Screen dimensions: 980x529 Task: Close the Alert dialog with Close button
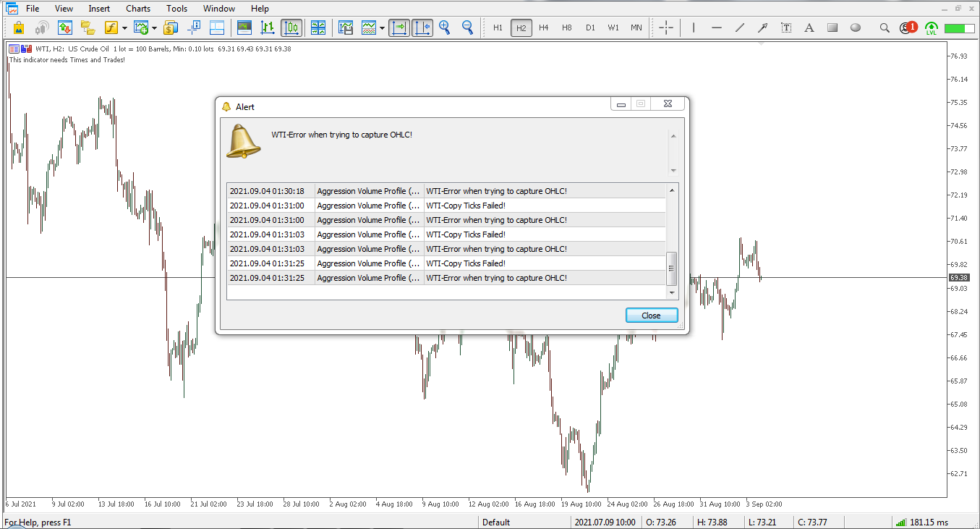[651, 316]
